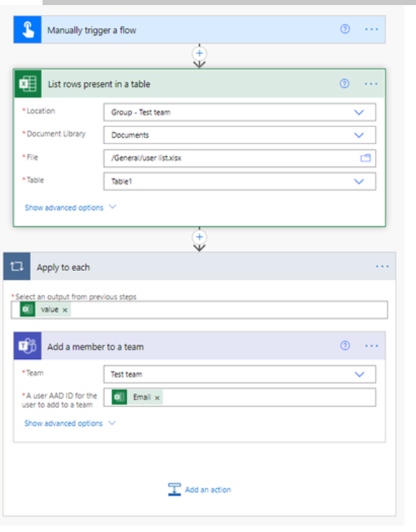The height and width of the screenshot is (532, 416).
Task: Click the File path input field
Action: (x=239, y=158)
